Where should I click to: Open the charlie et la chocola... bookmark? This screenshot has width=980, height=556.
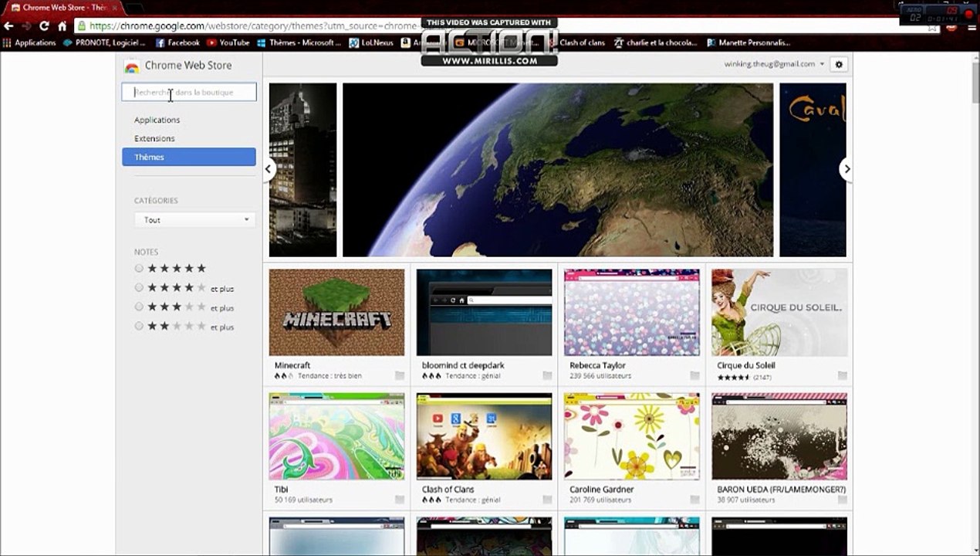[x=656, y=42]
